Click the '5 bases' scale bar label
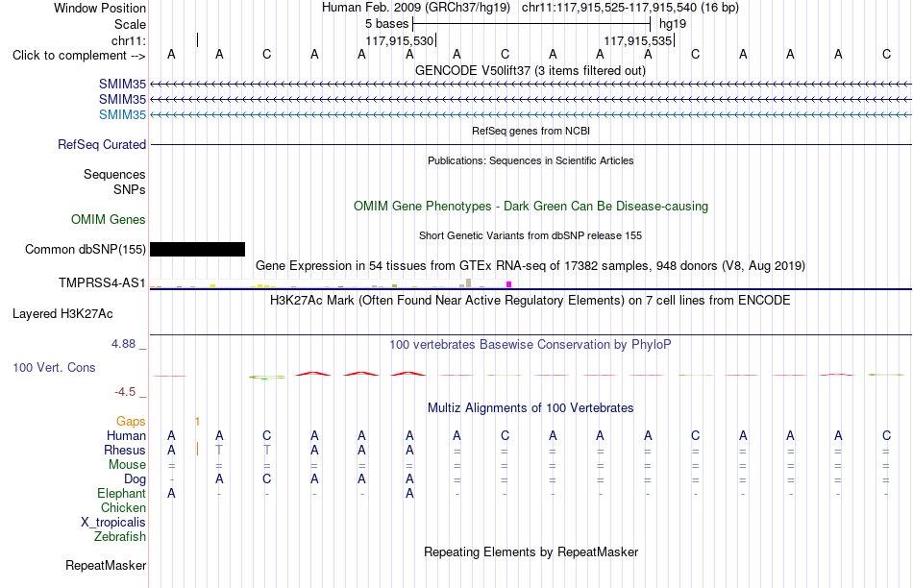The image size is (913, 588). point(386,24)
